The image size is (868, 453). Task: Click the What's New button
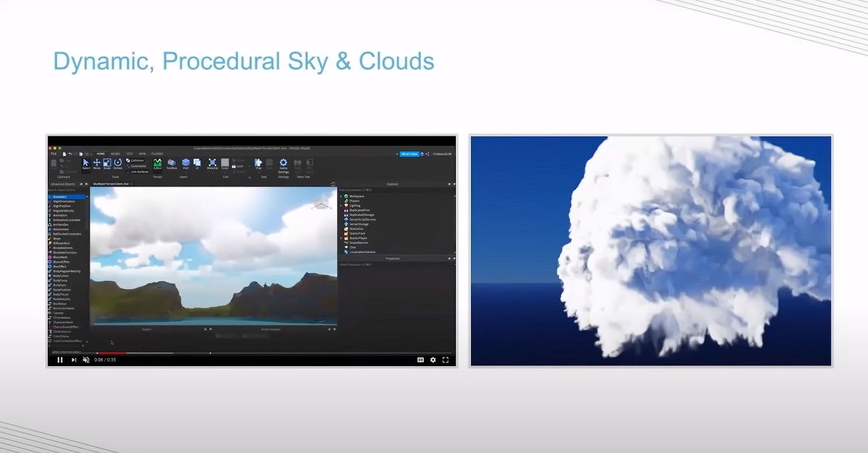tap(410, 153)
